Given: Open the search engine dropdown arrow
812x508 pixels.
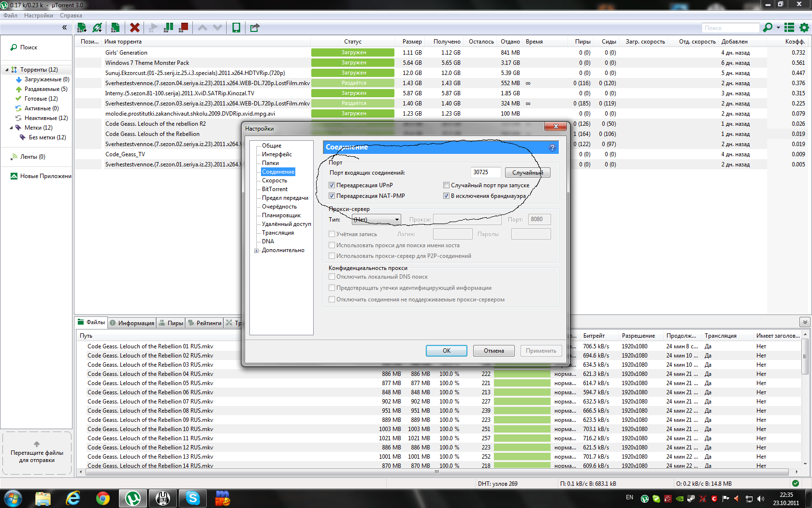Looking at the screenshot, I should [x=778, y=28].
